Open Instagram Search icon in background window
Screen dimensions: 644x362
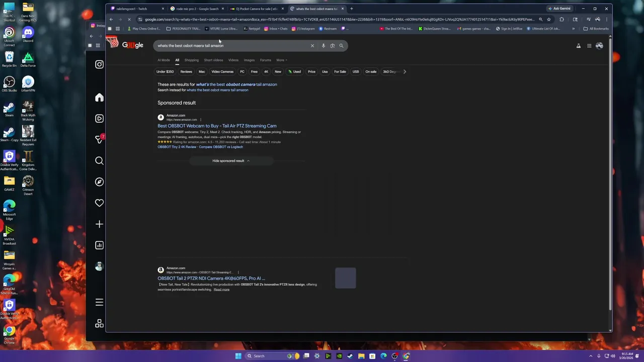(x=99, y=161)
